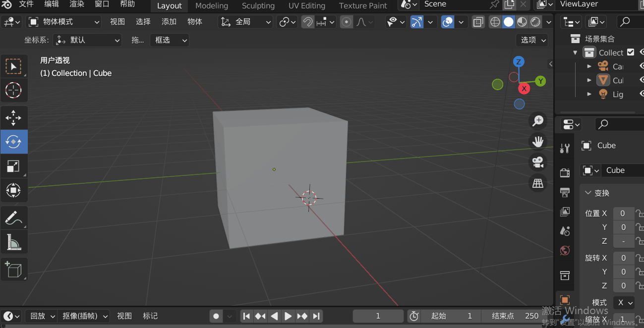644x328 pixels.
Task: Switch to wireframe shading mode
Action: click(x=495, y=22)
